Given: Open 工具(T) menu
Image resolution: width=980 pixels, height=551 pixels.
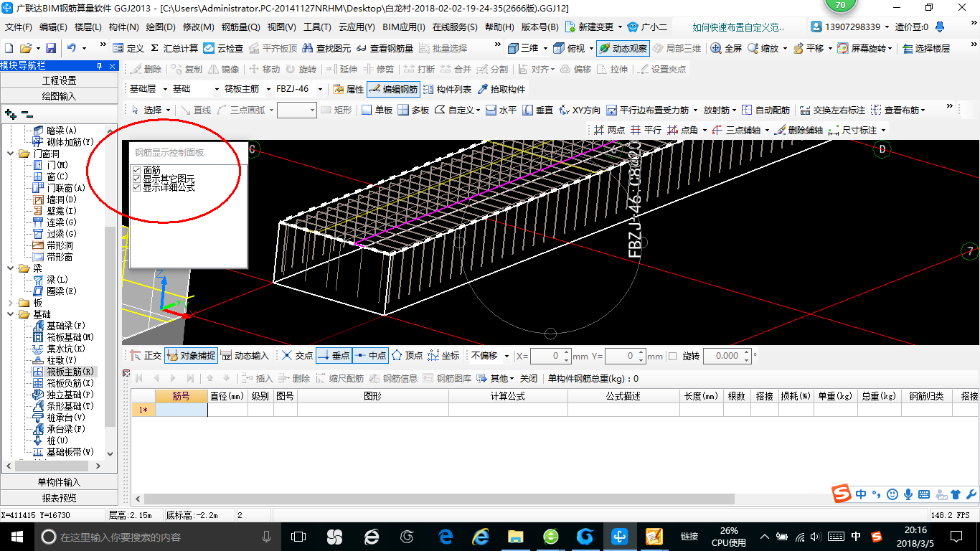Looking at the screenshot, I should coord(317,27).
